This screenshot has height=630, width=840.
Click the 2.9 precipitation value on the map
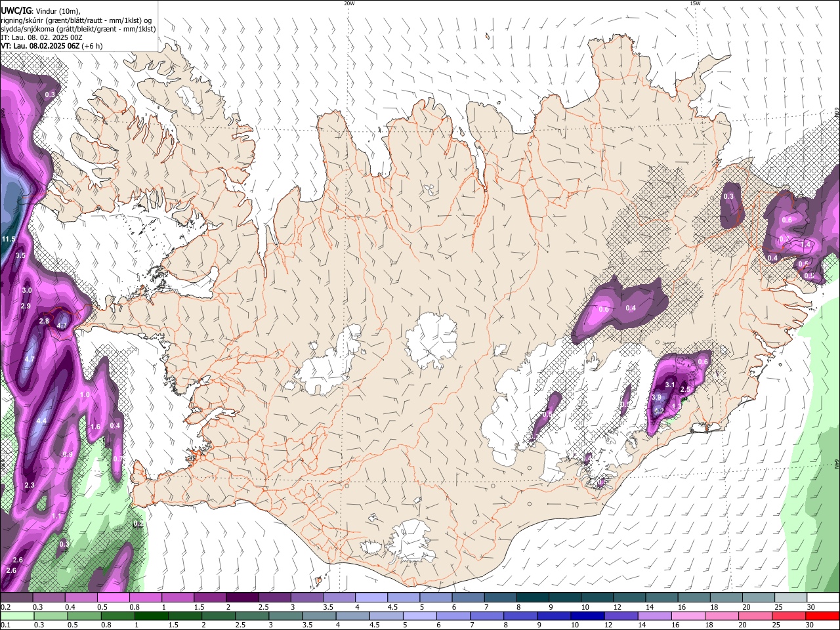[x=26, y=306]
